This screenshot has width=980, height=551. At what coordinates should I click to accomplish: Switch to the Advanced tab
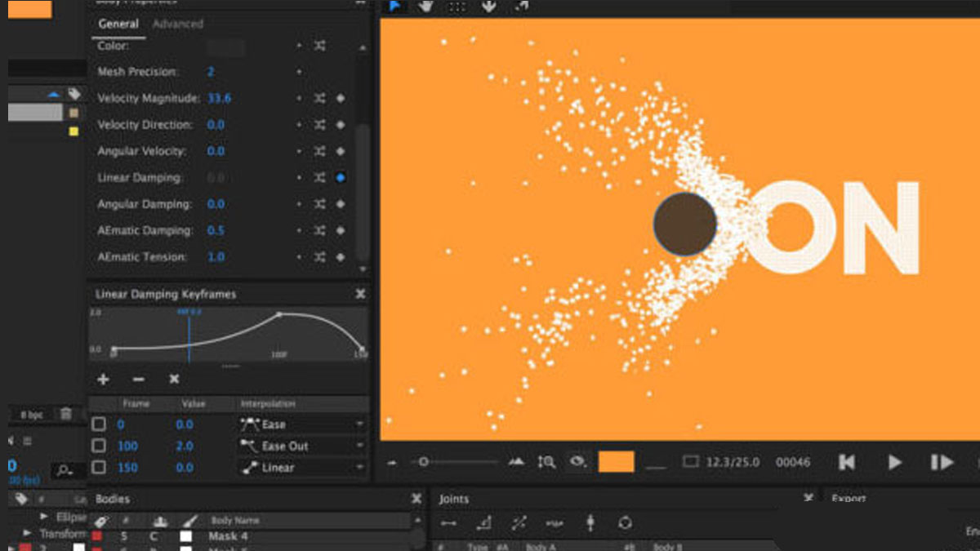[x=177, y=24]
